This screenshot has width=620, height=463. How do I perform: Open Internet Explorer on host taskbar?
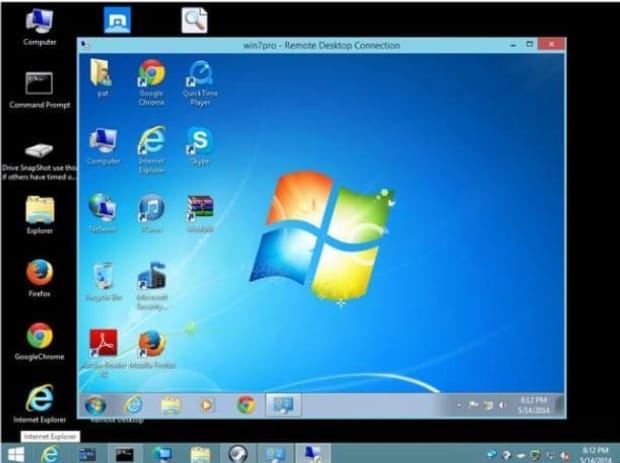(50, 454)
